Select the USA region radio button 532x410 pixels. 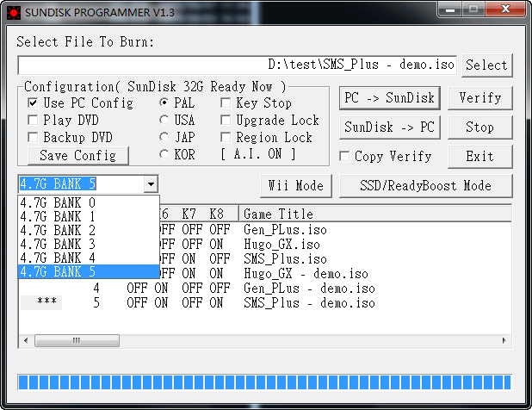click(164, 120)
